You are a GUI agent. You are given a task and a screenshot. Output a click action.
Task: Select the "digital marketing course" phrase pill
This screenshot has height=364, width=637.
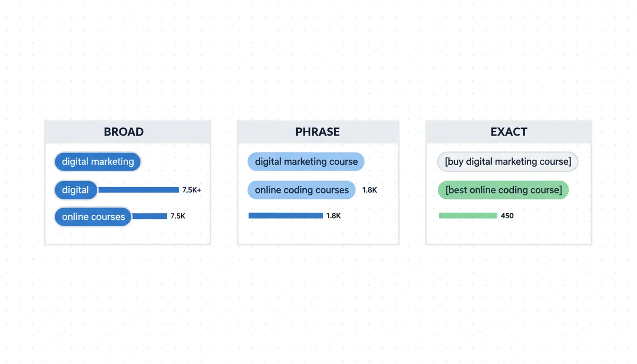point(306,162)
